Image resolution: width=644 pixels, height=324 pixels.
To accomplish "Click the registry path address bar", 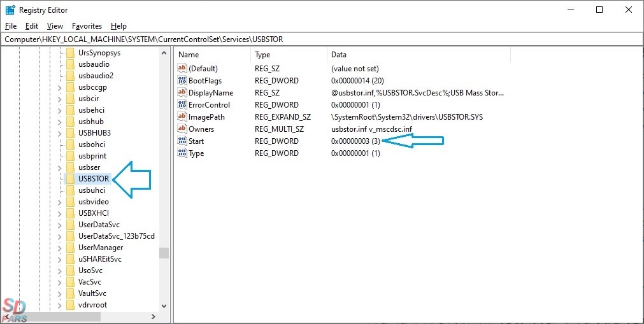I will (318, 39).
